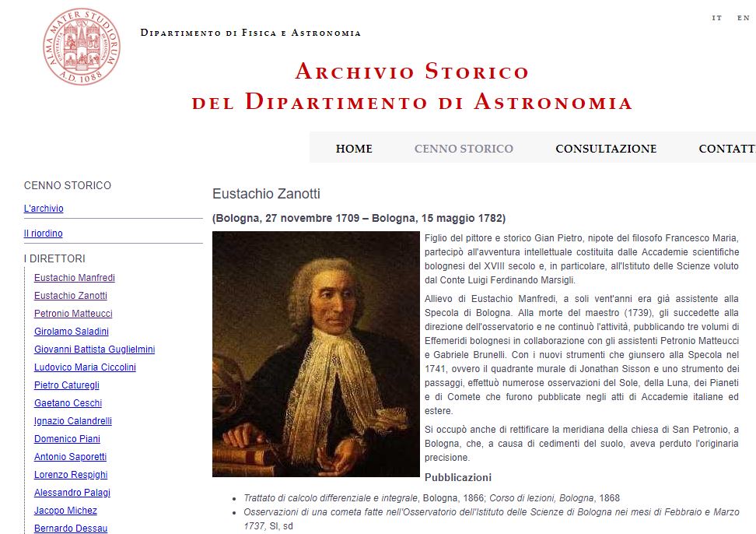
Task: Open the CONTATTI menu item
Action: (x=727, y=149)
